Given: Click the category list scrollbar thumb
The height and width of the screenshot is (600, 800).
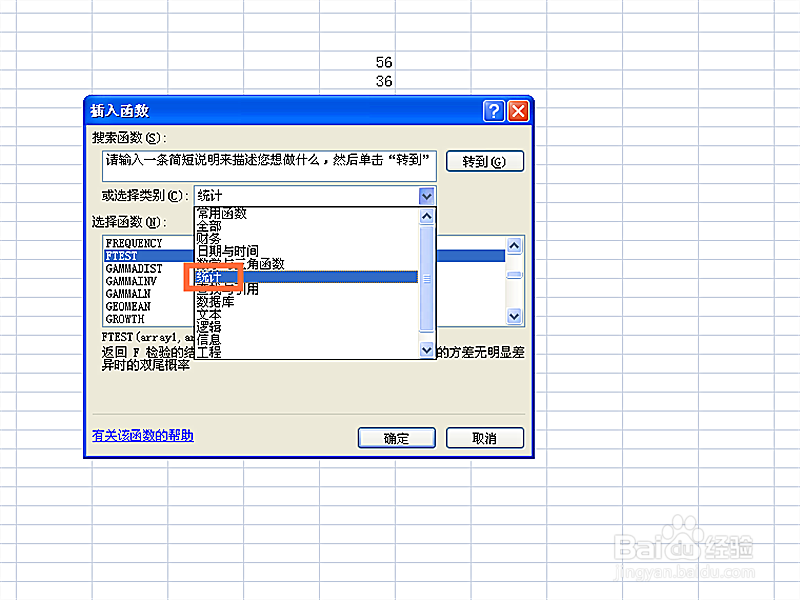Looking at the screenshot, I should (x=427, y=279).
